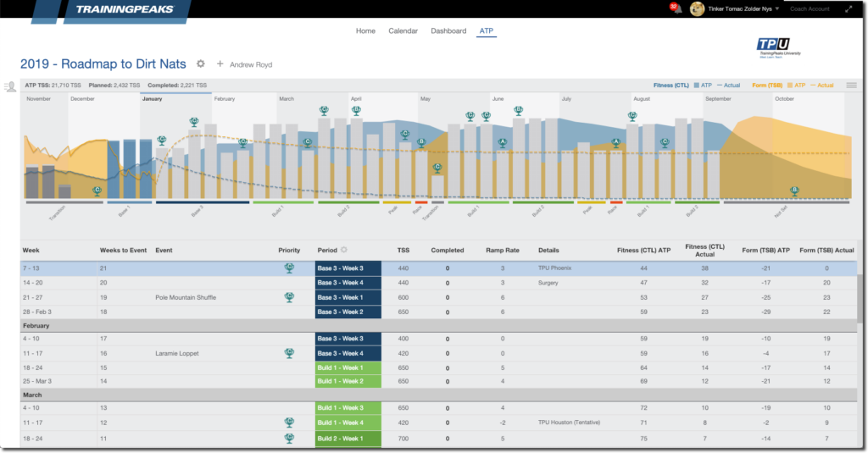Viewport: 868px width, 453px height.
Task: Click the Laramie Loppet priority trophy icon
Action: click(289, 353)
